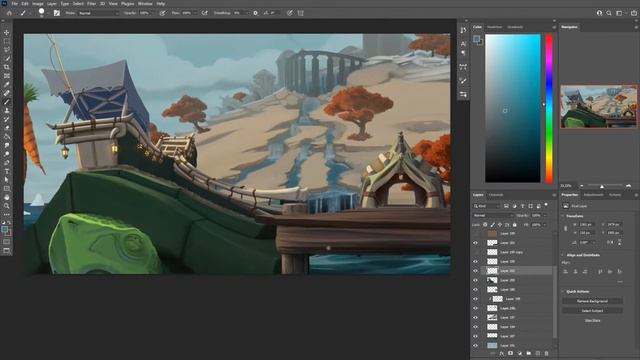Switch to the Swatches tab
The height and width of the screenshot is (360, 640).
(x=494, y=27)
